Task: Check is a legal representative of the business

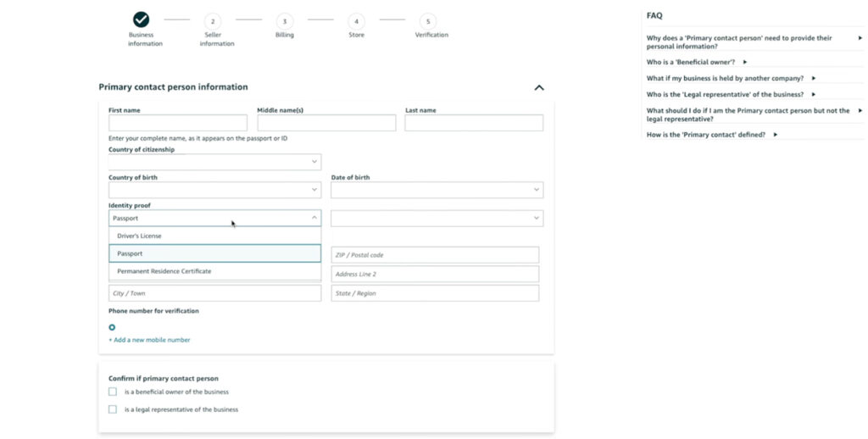Action: pyautogui.click(x=113, y=409)
